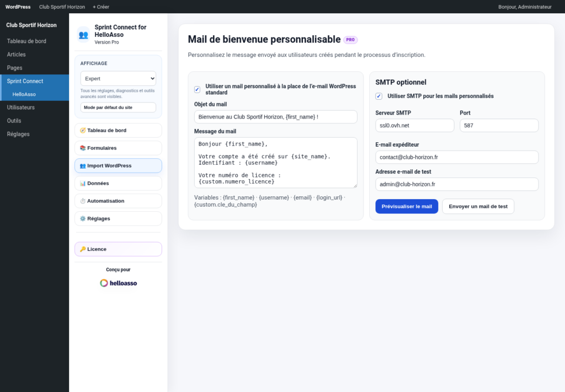
Task: Open the Outils admin menu
Action: (34, 121)
